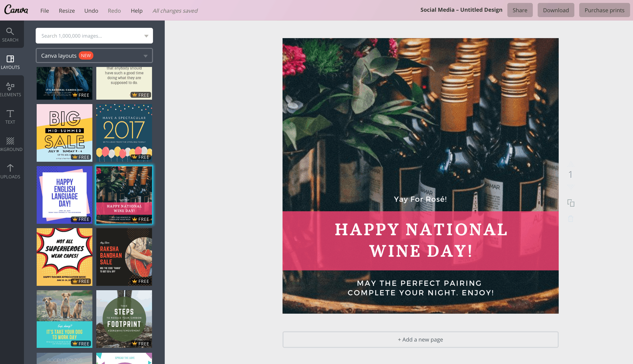Image resolution: width=633 pixels, height=364 pixels.
Task: Click the Share button
Action: pyautogui.click(x=520, y=10)
